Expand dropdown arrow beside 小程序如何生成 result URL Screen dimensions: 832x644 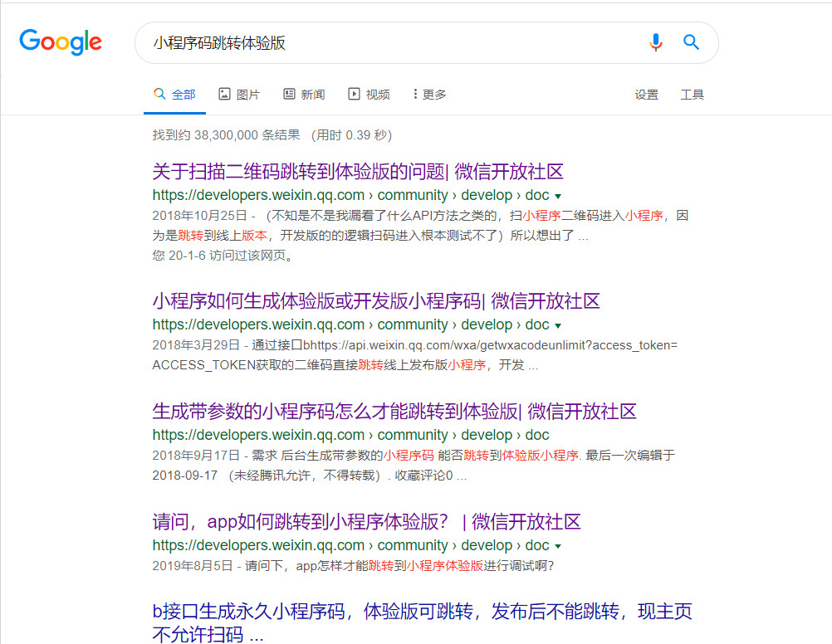[558, 325]
